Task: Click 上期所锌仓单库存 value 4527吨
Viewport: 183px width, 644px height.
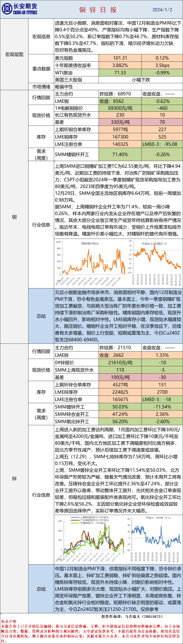Action: pos(120,385)
